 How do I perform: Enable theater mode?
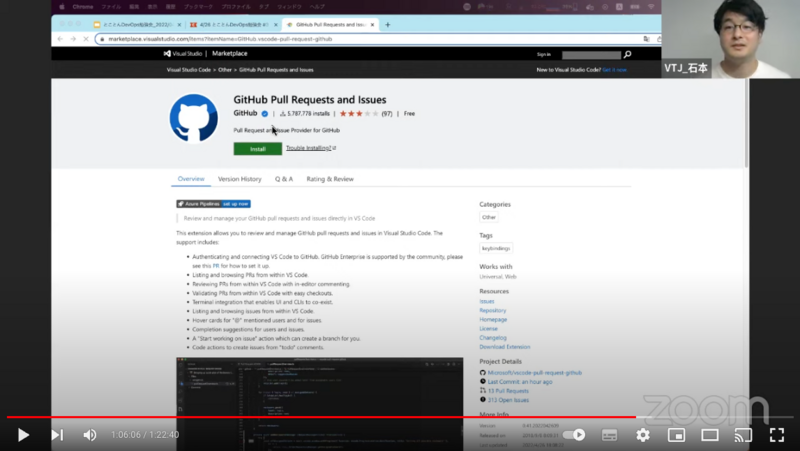[x=710, y=435]
